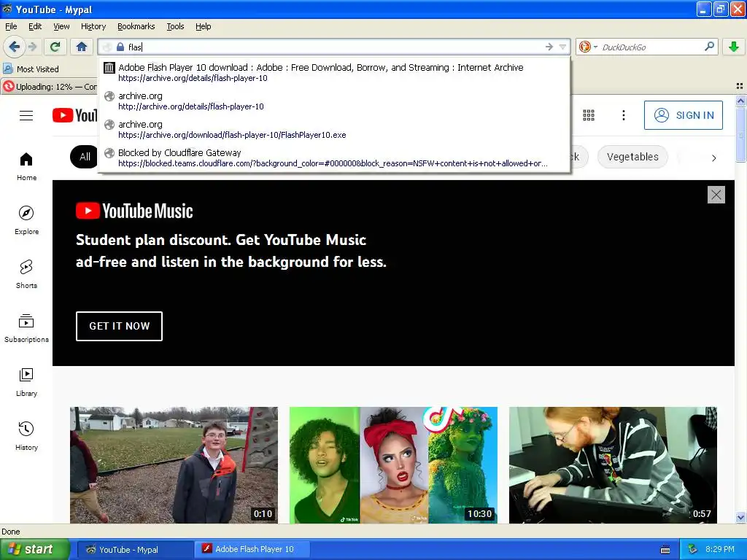Open the File menu

11,26
